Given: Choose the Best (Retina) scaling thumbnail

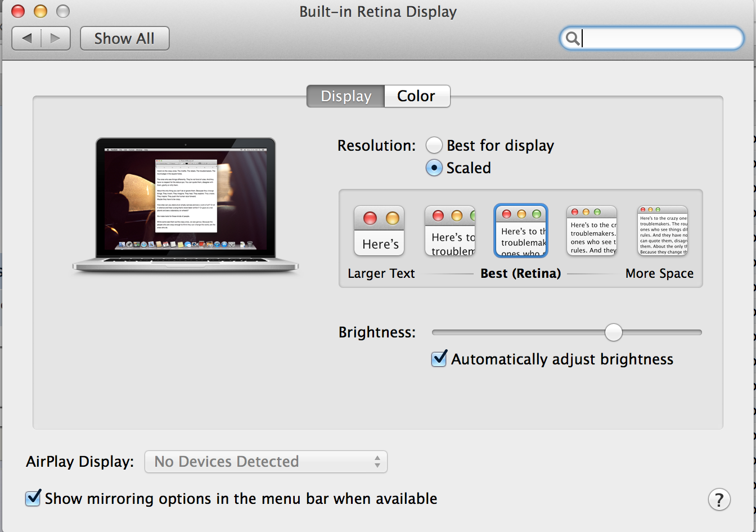Looking at the screenshot, I should (521, 231).
